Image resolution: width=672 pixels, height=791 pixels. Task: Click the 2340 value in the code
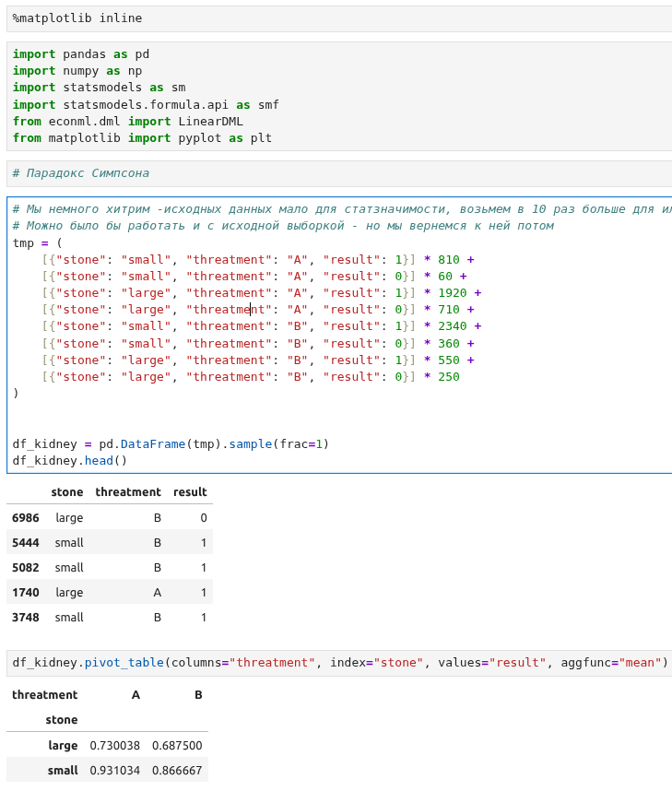(452, 326)
